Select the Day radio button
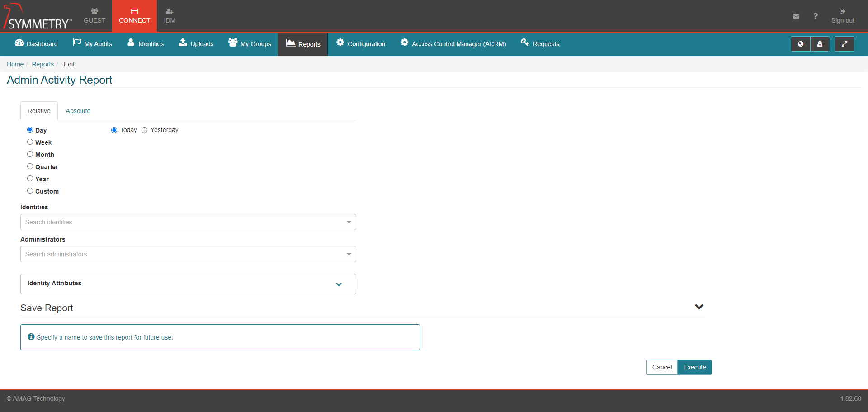868x412 pixels. (30, 130)
